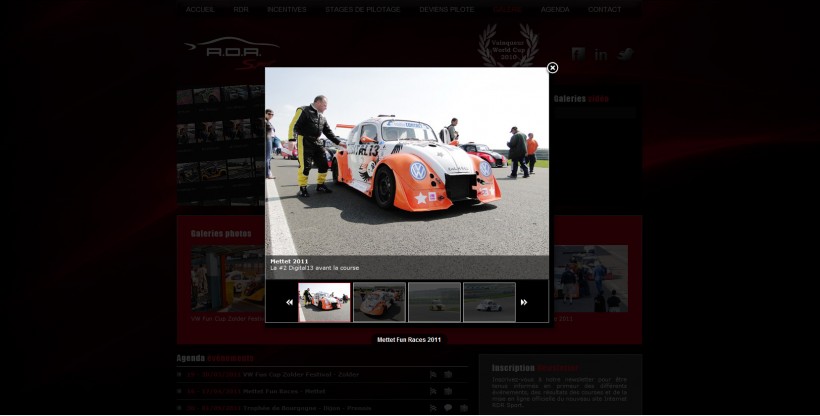
Task: Open the LinkedIn social icon
Action: pyautogui.click(x=601, y=54)
